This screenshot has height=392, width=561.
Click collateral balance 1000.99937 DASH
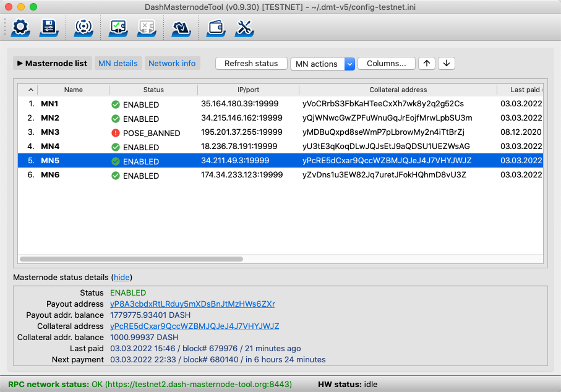click(144, 337)
